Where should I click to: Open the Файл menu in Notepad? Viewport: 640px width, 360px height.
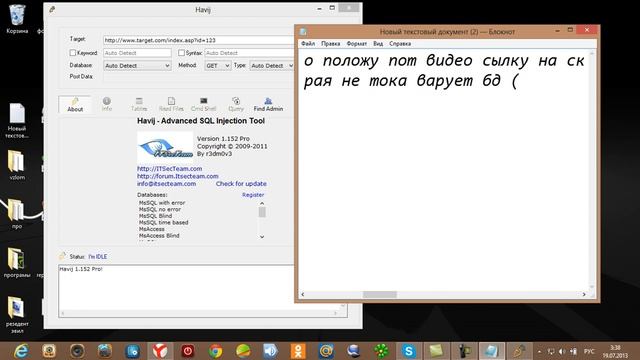[x=308, y=44]
